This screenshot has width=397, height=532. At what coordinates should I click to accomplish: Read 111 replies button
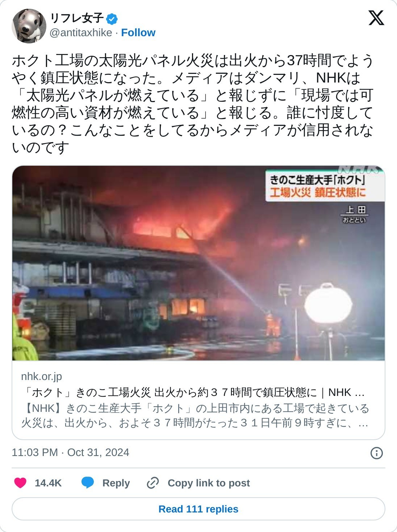[198, 509]
